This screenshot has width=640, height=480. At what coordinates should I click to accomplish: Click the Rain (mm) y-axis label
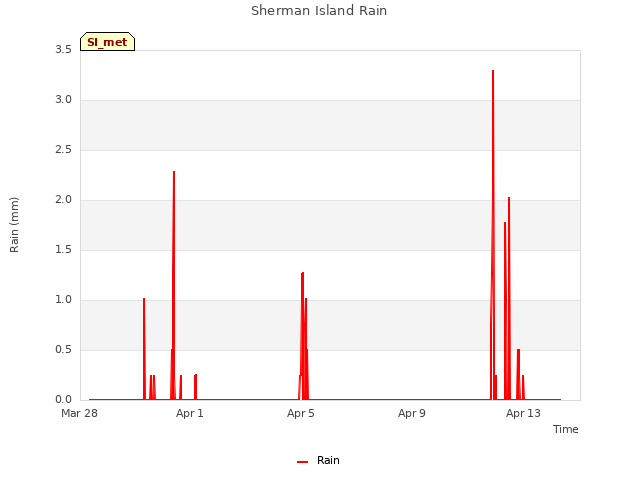point(14,225)
